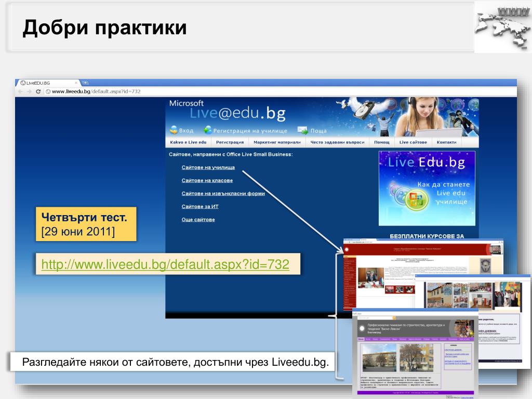Click the Live Edu.bg promo banner

point(427,188)
